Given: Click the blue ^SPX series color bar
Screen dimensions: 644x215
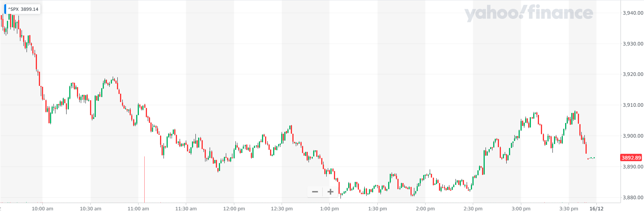Looking at the screenshot, I should pyautogui.click(x=5, y=9).
